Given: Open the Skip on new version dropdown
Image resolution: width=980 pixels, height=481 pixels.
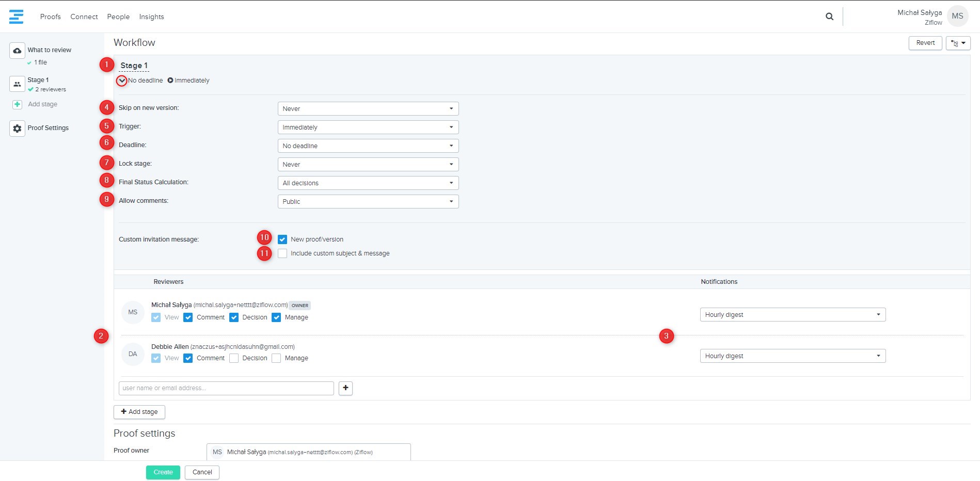Looking at the screenshot, I should (368, 109).
